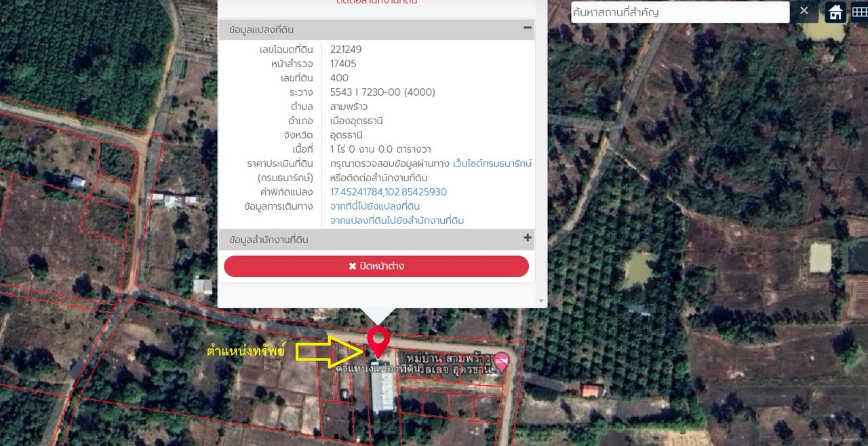Screen dimensions: 868x446
Task: Click จากที่นี่ไปยังแปลงที่ดิน directions link
Action: (x=375, y=206)
